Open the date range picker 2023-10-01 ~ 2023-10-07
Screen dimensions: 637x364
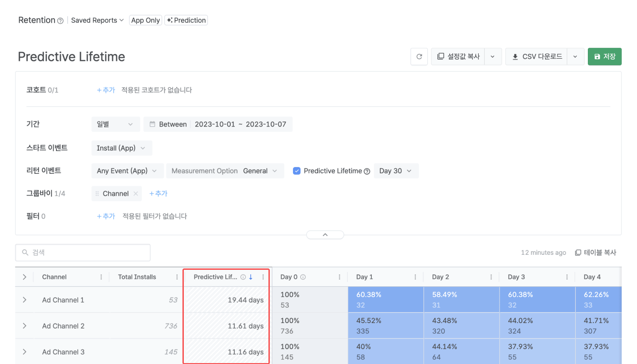tap(218, 124)
